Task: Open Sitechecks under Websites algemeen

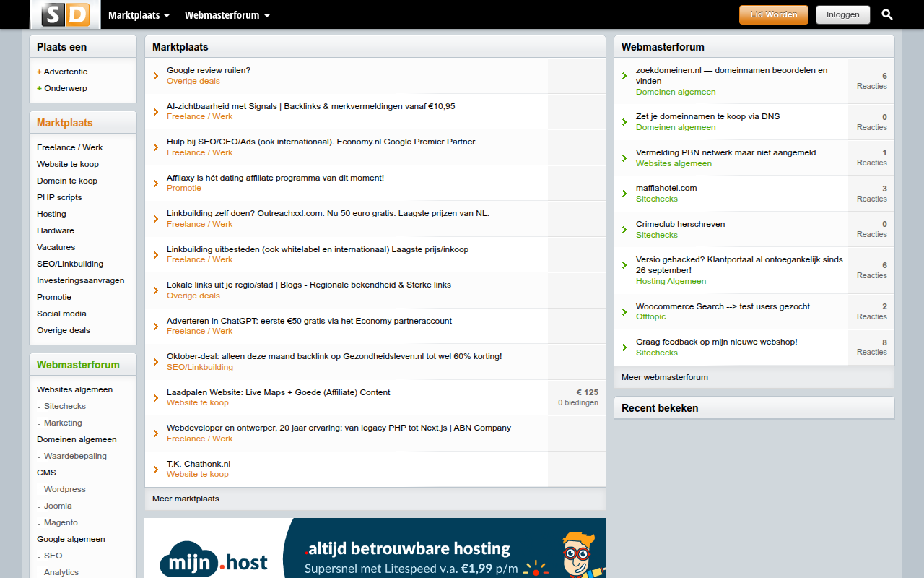Action: [x=65, y=406]
